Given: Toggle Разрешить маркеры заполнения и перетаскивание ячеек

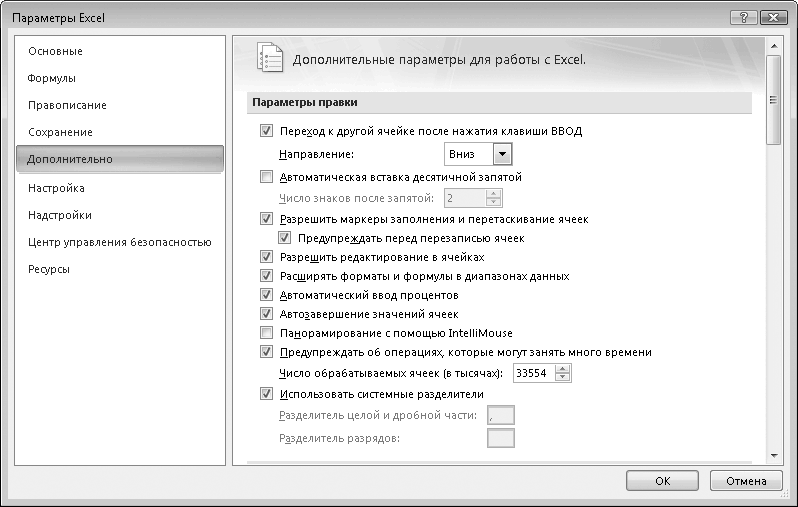Looking at the screenshot, I should (x=266, y=219).
